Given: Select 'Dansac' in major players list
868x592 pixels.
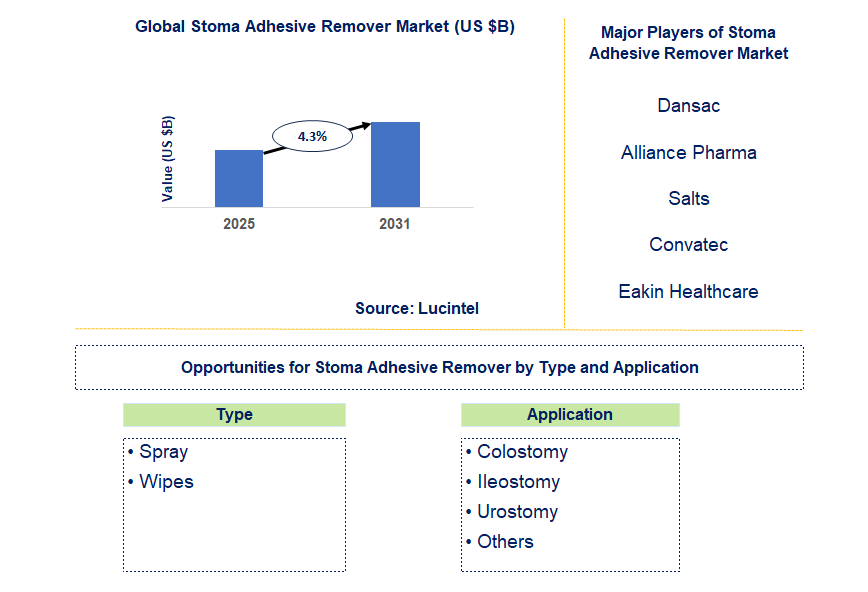Looking at the screenshot, I should (x=689, y=105).
